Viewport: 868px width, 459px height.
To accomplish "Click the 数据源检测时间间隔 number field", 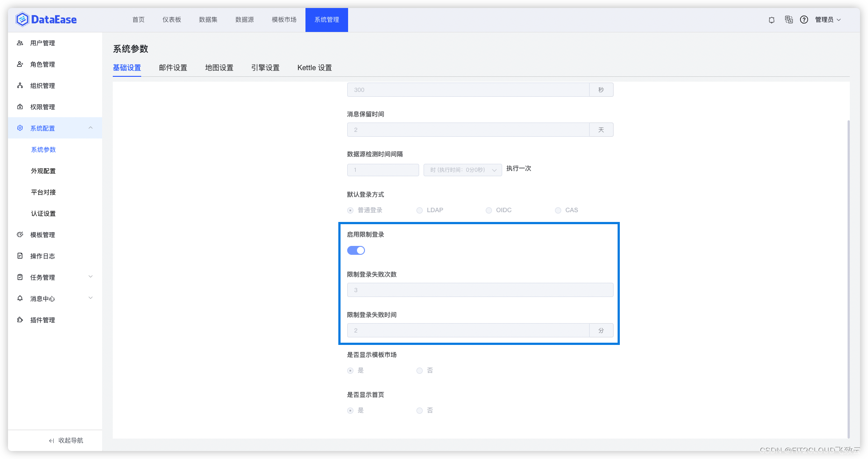I will pos(383,170).
